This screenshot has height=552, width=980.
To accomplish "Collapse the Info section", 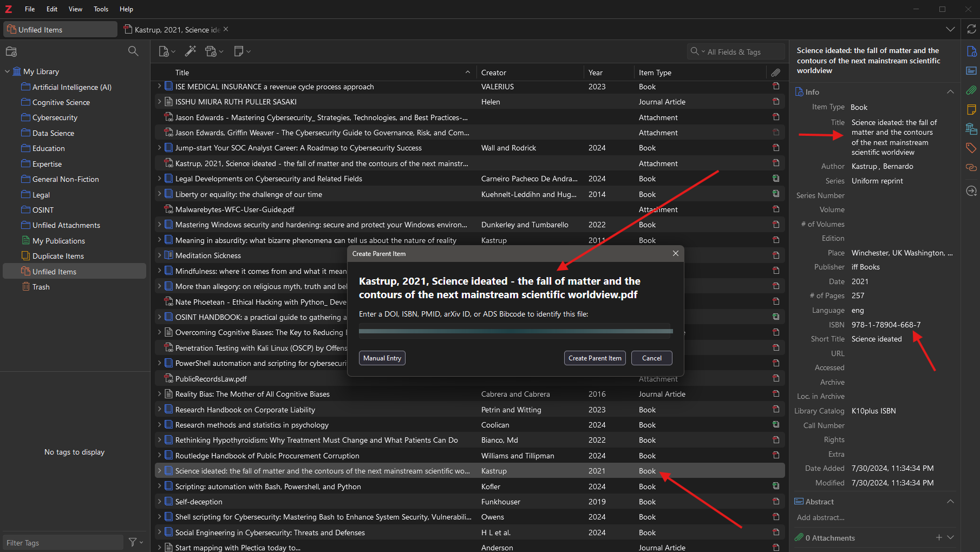I will [950, 91].
